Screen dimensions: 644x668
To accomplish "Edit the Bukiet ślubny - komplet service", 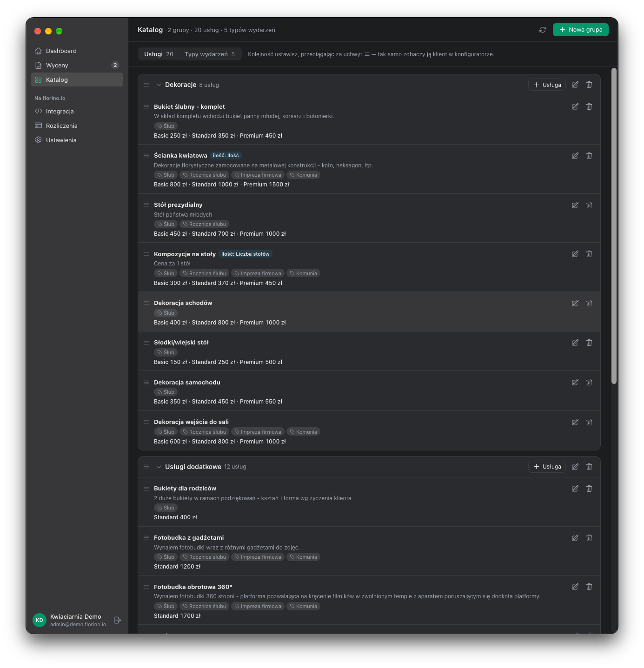I will (575, 106).
